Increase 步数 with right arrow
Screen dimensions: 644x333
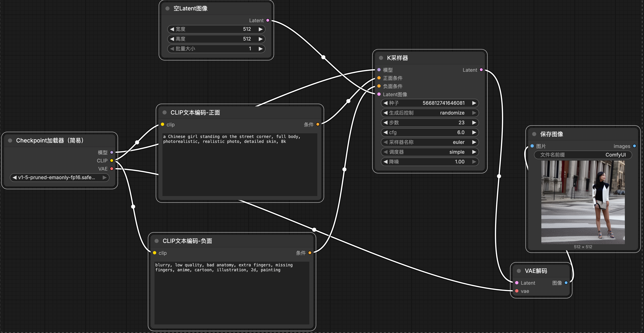[474, 122]
